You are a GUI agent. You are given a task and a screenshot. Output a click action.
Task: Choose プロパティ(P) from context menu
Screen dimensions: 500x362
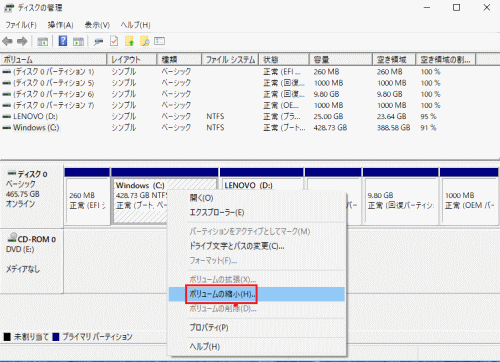[257, 327]
